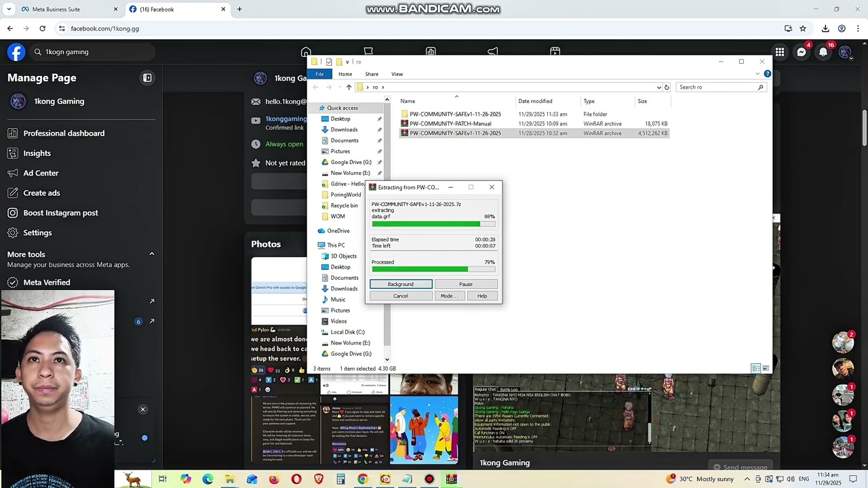This screenshot has width=868, height=488.
Task: Open Facebook apps grid menu icon
Action: (x=780, y=52)
